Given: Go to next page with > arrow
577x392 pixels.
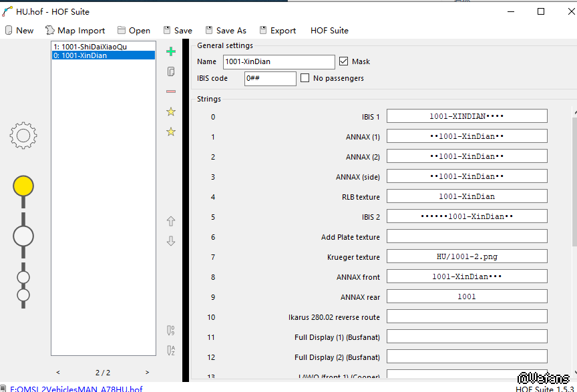Looking at the screenshot, I should (147, 373).
